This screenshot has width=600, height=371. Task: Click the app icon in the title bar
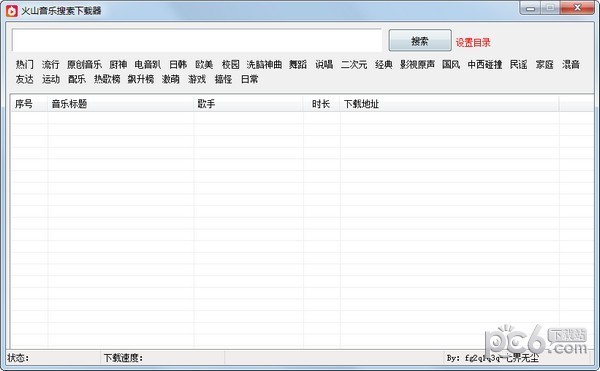tap(12, 11)
